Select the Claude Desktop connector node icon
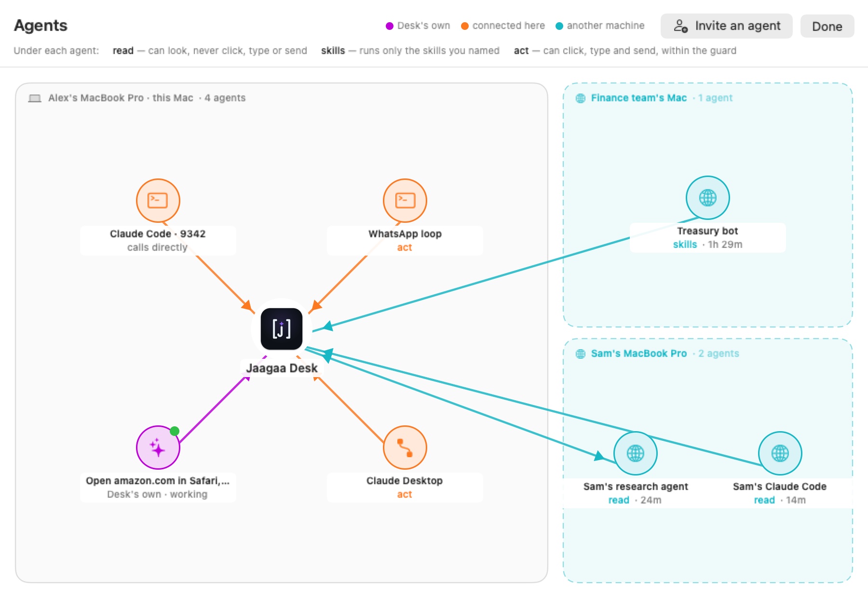This screenshot has width=868, height=598. pos(405,448)
